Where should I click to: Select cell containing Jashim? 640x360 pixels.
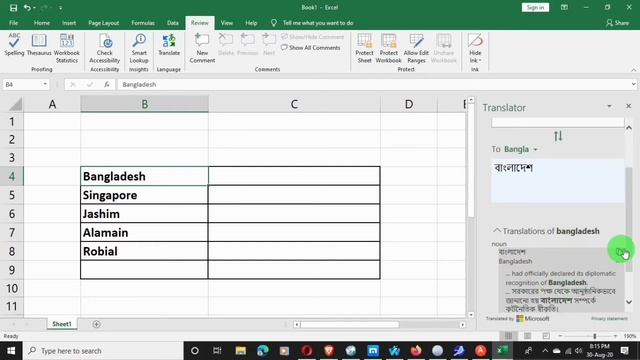(x=144, y=213)
